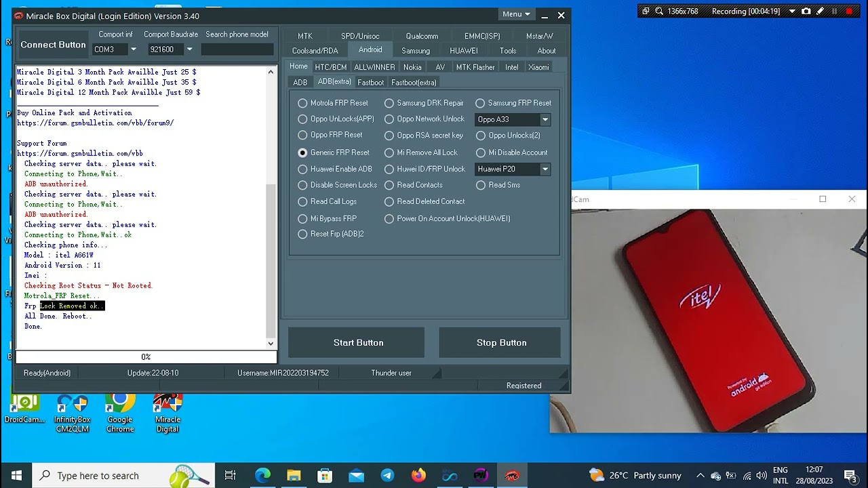Open the notification center icon

click(850, 475)
